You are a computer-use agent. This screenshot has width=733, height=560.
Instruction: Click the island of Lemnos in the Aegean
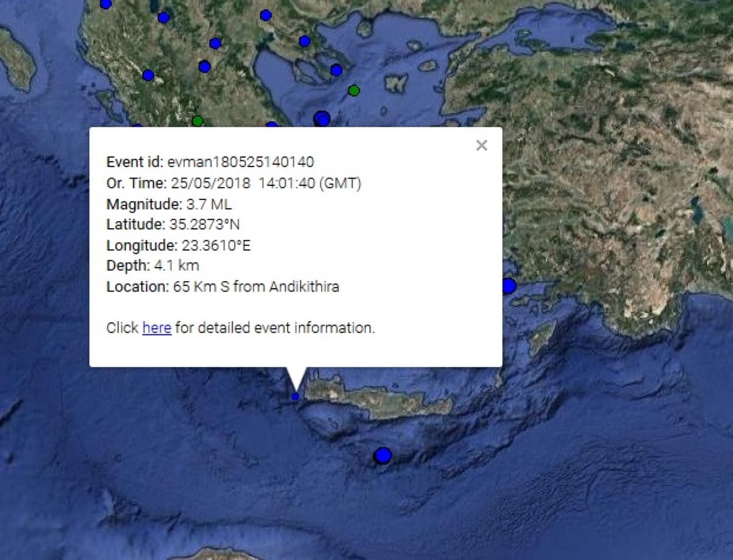[x=396, y=82]
